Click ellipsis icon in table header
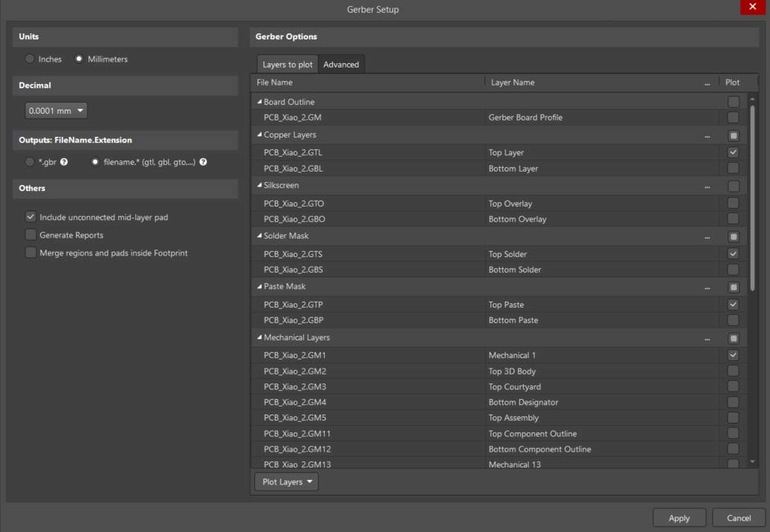 pos(707,83)
